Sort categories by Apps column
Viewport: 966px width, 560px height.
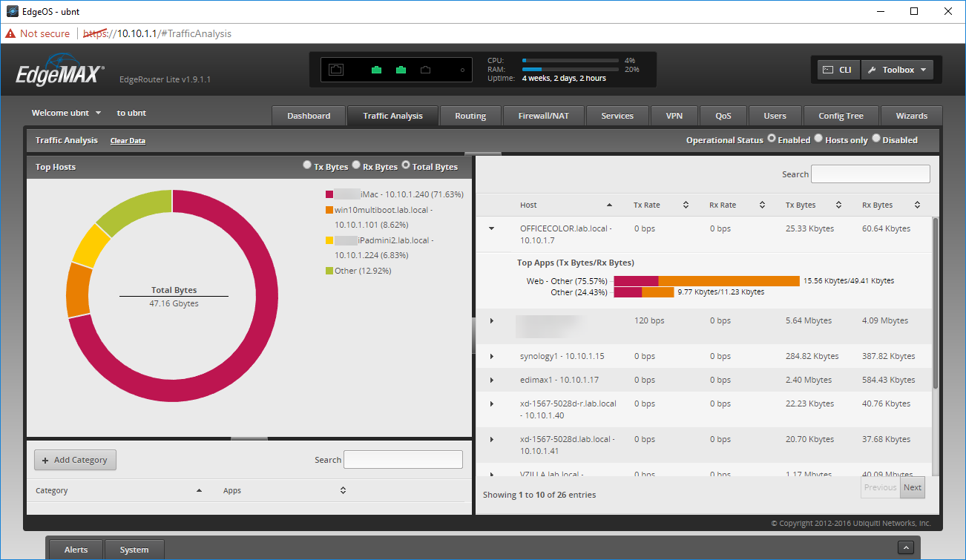pyautogui.click(x=284, y=490)
